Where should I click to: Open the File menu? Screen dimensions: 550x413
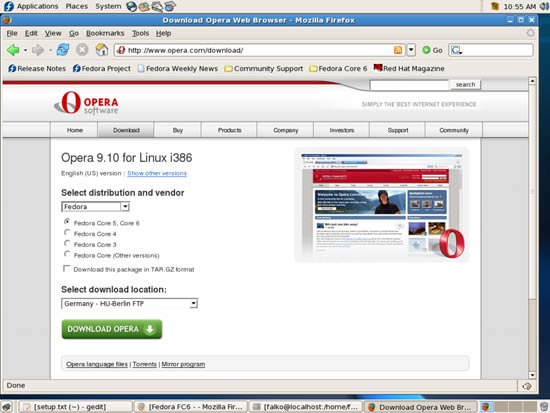pyautogui.click(x=12, y=33)
